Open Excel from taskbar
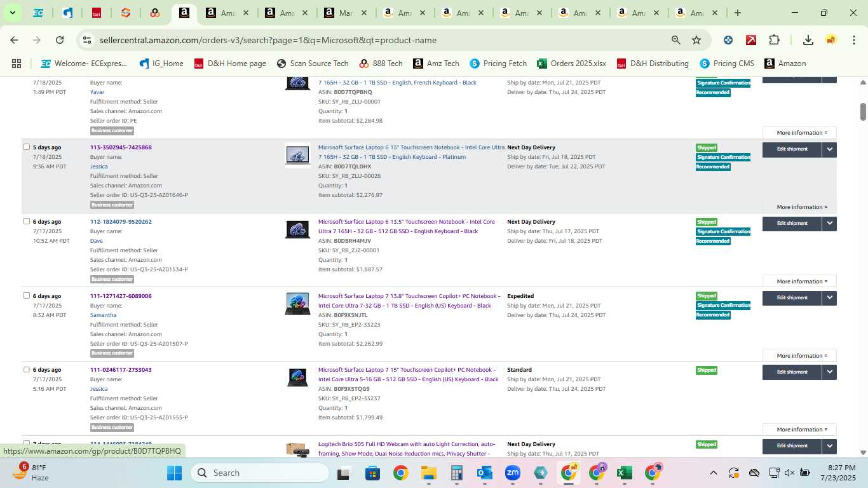This screenshot has height=488, width=868. coord(624,473)
